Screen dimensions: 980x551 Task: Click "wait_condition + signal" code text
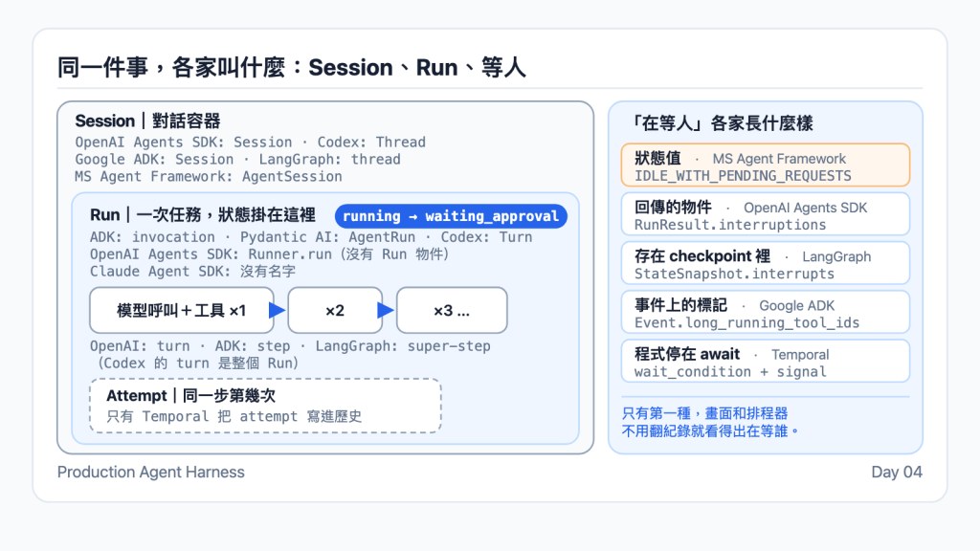pos(730,372)
